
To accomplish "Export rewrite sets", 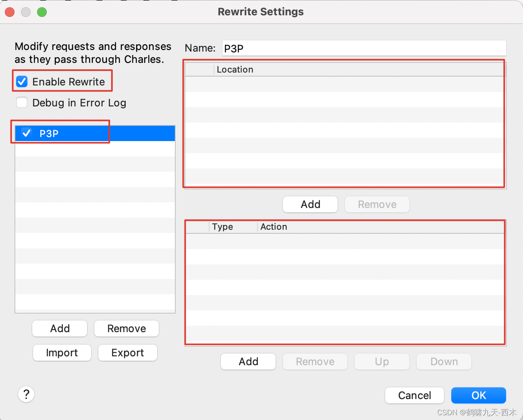I will tap(128, 353).
